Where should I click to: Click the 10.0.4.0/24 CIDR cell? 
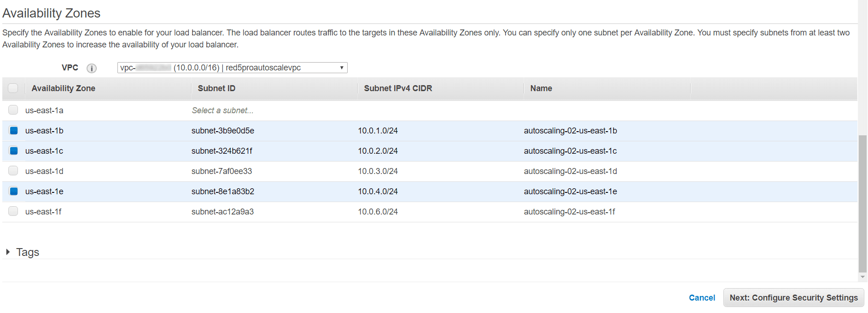[378, 191]
